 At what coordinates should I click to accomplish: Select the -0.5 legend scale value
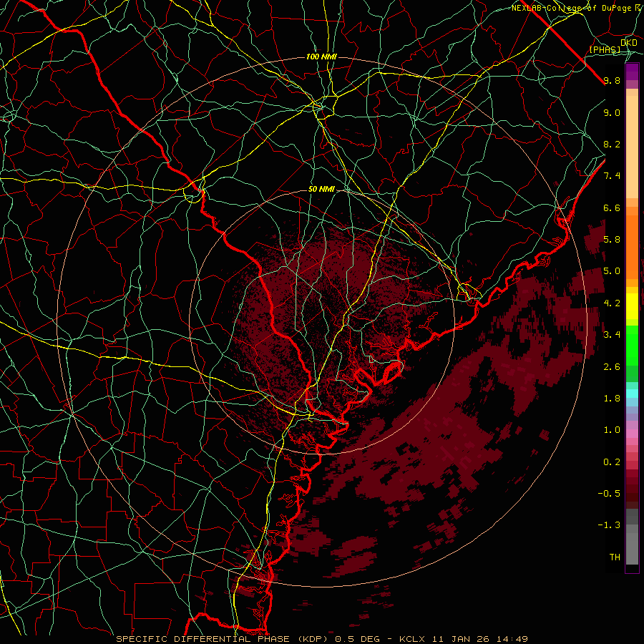click(x=609, y=494)
